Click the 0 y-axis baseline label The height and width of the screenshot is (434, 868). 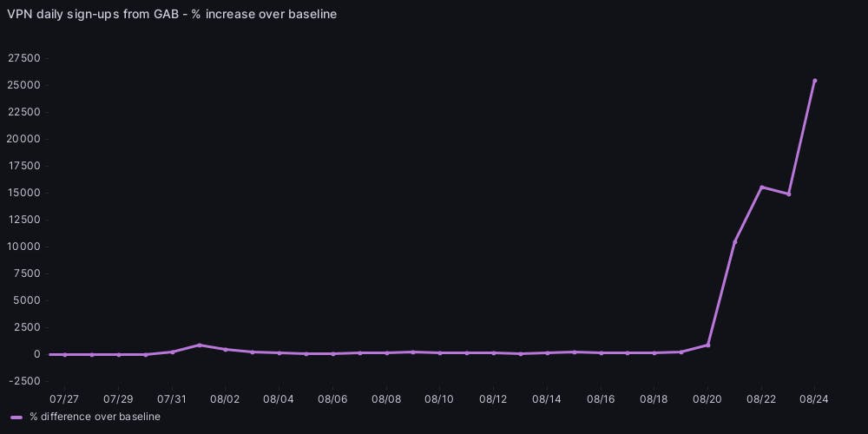37,354
